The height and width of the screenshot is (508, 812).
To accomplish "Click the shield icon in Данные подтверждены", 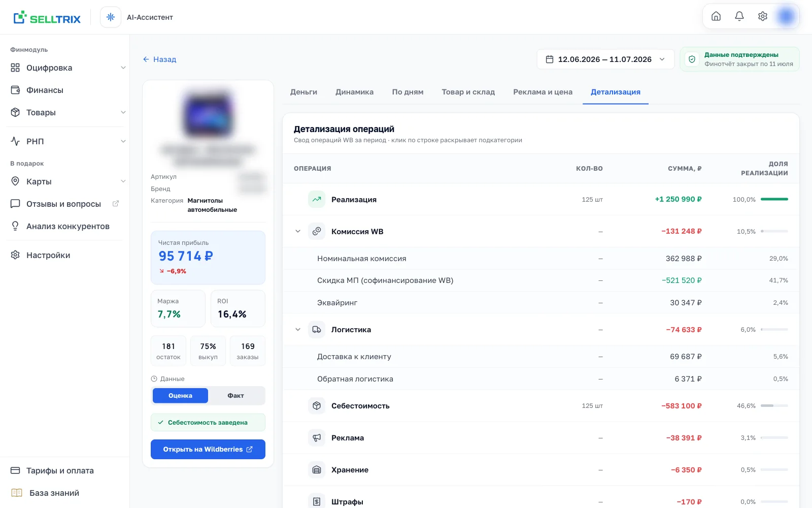I will pyautogui.click(x=692, y=59).
